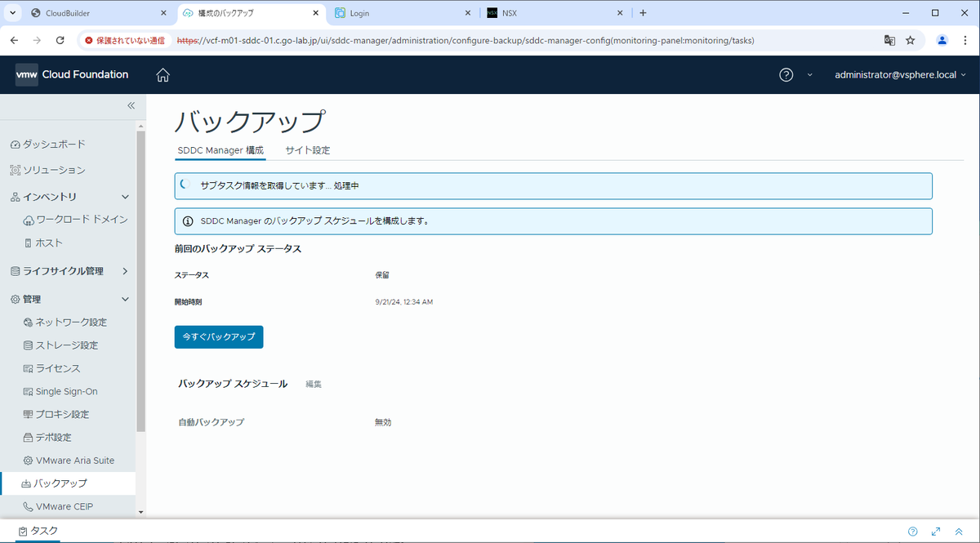Image resolution: width=980 pixels, height=543 pixels.
Task: Click the 9/21/24, 12:34 AM start time
Action: click(x=403, y=302)
